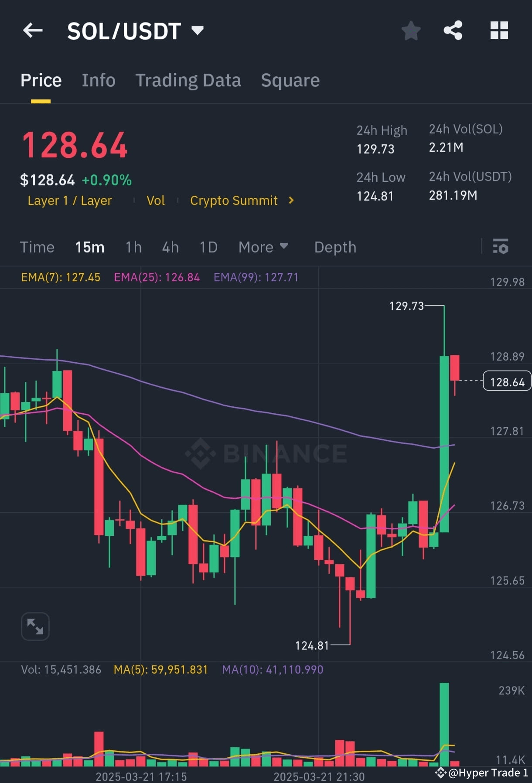The height and width of the screenshot is (783, 532).
Task: Add SOL/USDT to favorites via star icon
Action: (x=410, y=30)
